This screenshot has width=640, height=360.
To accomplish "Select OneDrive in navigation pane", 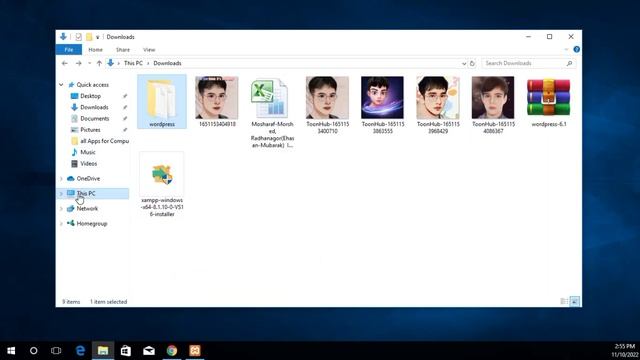I will 88,178.
